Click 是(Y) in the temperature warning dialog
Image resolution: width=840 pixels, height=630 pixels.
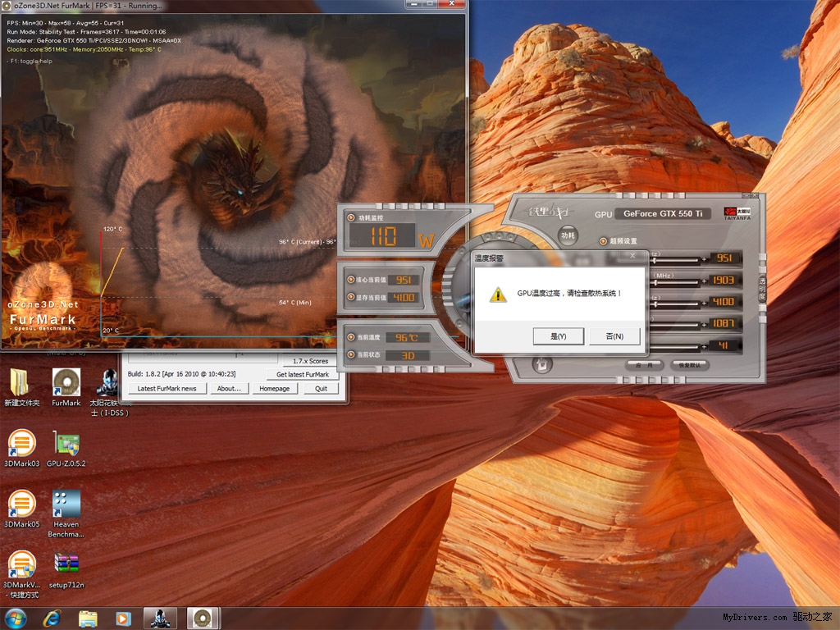[x=558, y=336]
